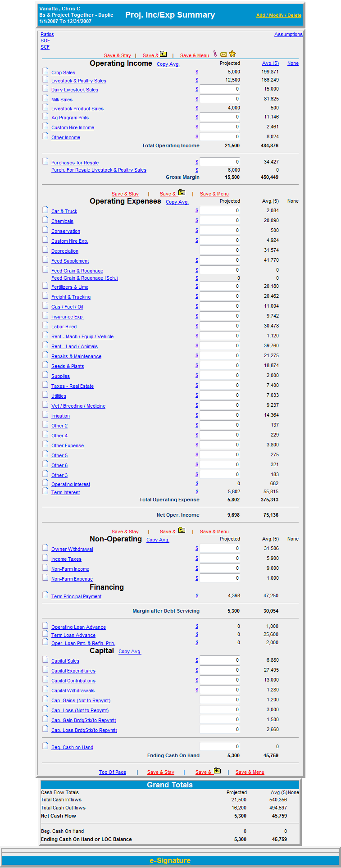Image resolution: width=341 pixels, height=868 pixels.
Task: Open the Assumptions link
Action: point(288,34)
